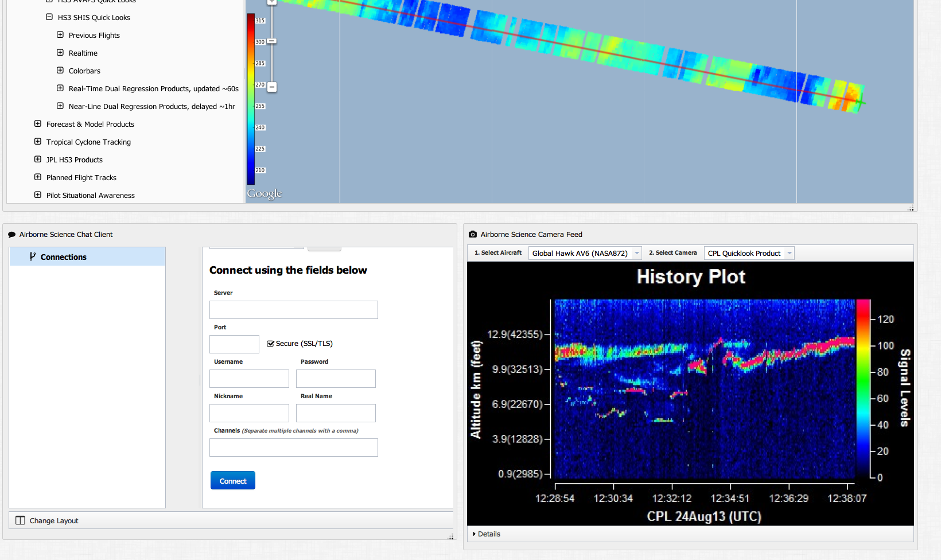The height and width of the screenshot is (560, 941).
Task: Click the map zoom out minus button
Action: [x=272, y=87]
